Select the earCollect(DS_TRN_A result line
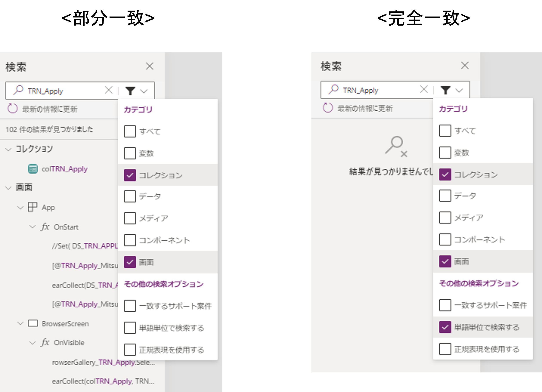Screen dimensions: 542x392 point(85,285)
